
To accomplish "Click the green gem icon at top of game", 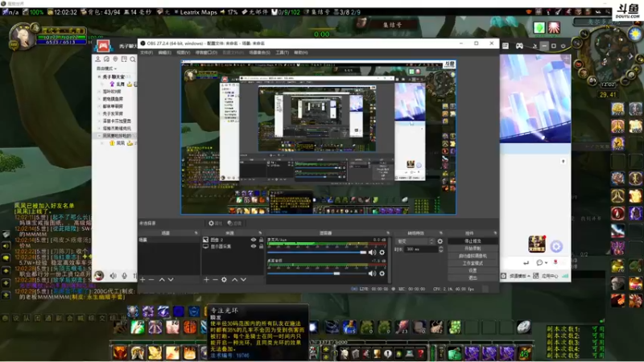I will coord(539,27).
